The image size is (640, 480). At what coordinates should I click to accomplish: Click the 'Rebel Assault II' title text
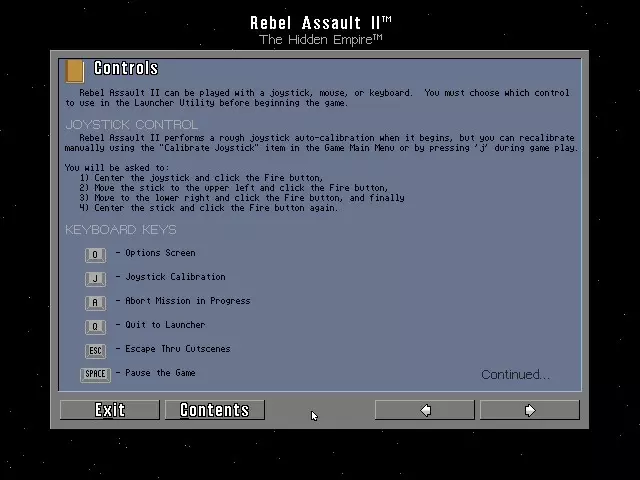[x=321, y=23]
